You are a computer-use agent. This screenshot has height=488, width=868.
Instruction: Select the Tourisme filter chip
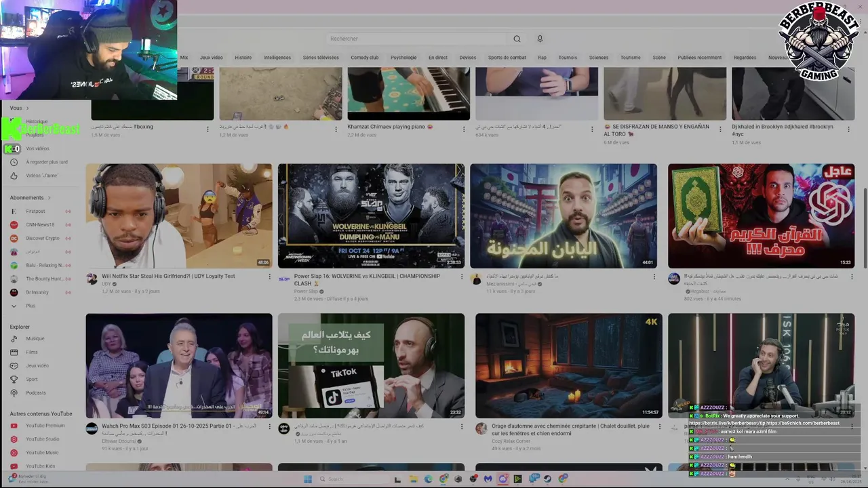(631, 58)
